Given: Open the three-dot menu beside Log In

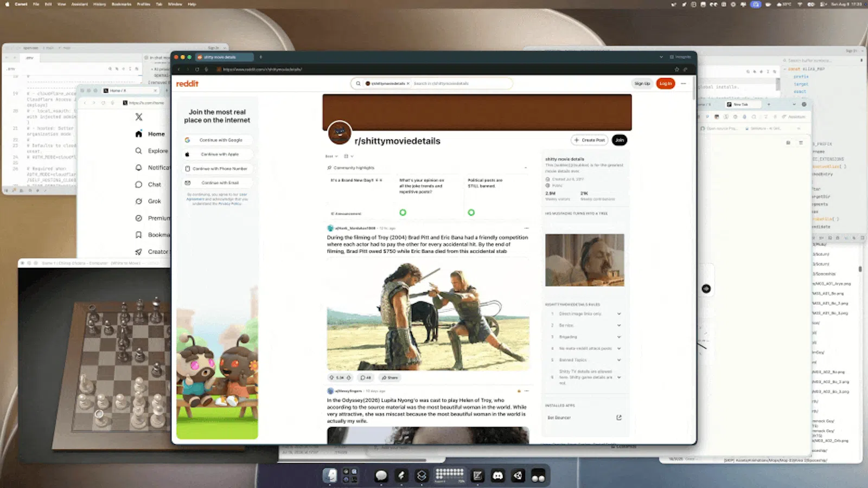Looking at the screenshot, I should click(x=684, y=84).
